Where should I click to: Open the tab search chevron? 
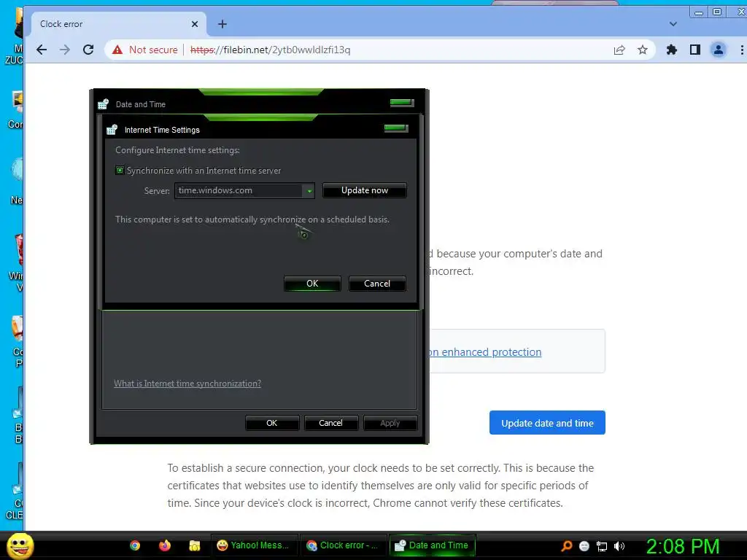point(673,24)
